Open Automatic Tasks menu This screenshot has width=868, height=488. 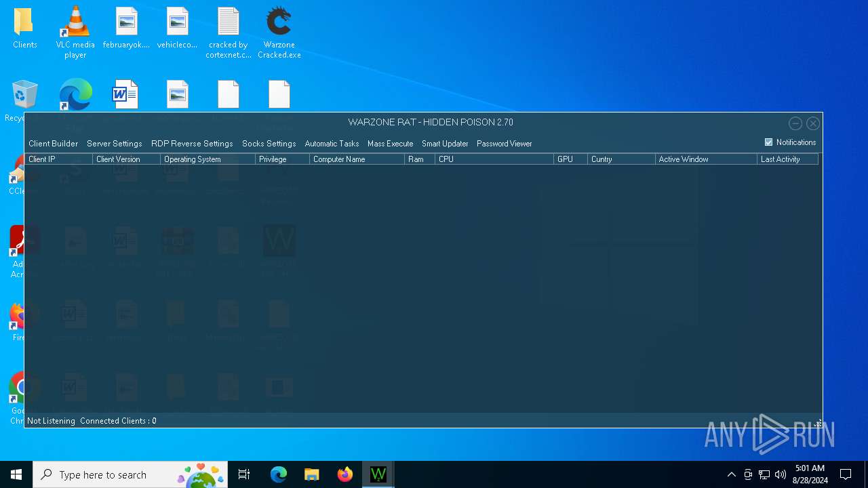pos(332,144)
